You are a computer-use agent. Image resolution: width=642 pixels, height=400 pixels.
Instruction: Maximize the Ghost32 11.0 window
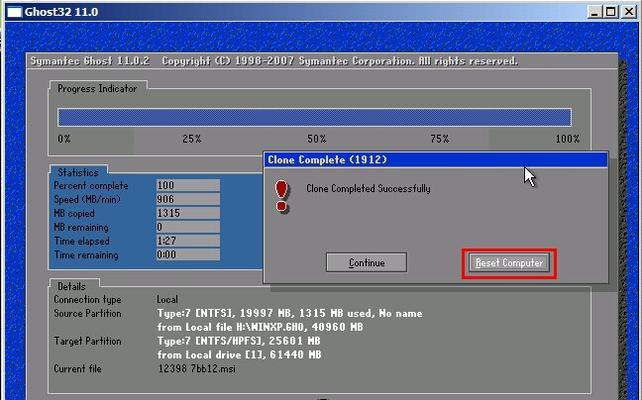(610, 12)
